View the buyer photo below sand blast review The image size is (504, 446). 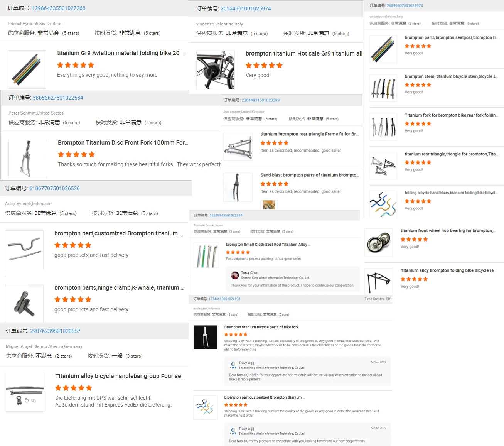[269, 205]
